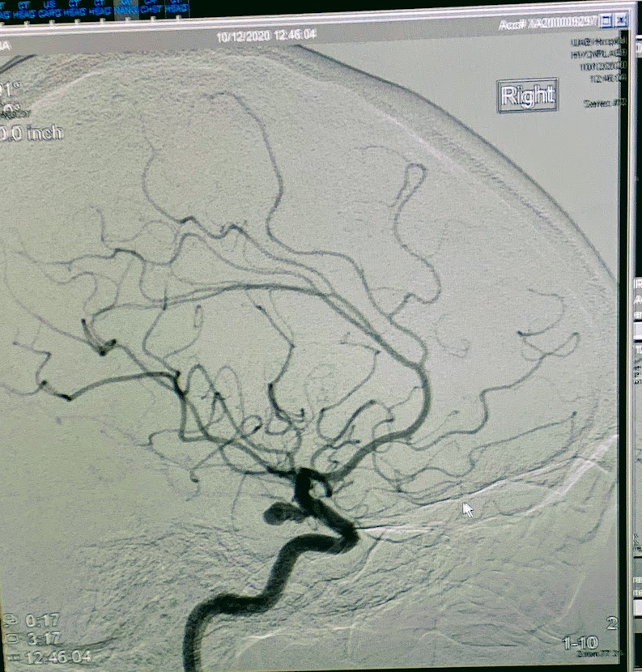The width and height of the screenshot is (642, 672).
Task: Select the first thumbnail in the top strip
Action: tap(5, 9)
